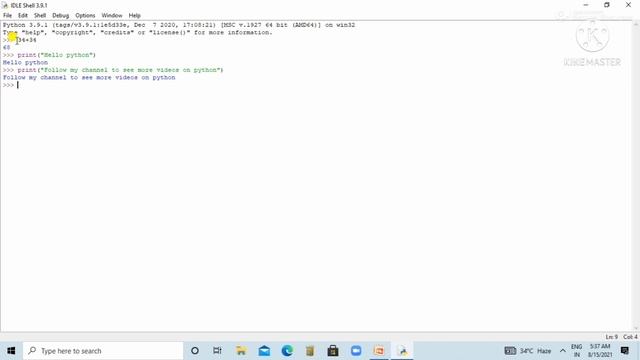The height and width of the screenshot is (360, 640).
Task: Open the Windows Start menu
Action: [11, 351]
